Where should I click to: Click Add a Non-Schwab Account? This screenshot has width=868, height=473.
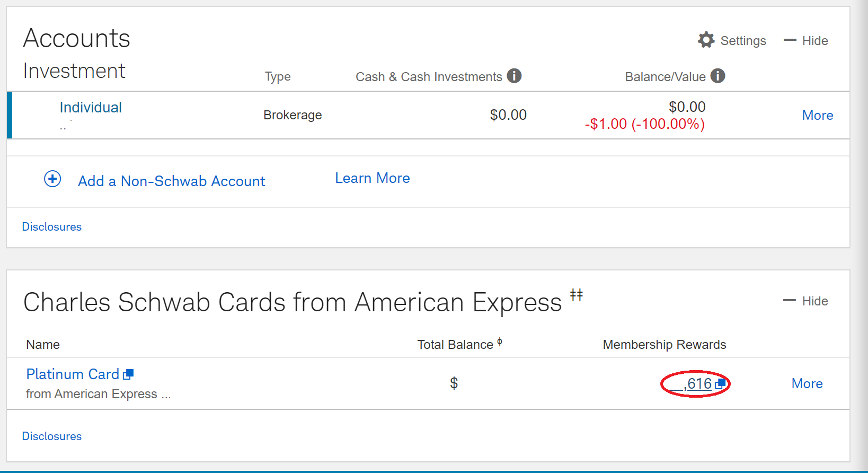click(171, 181)
